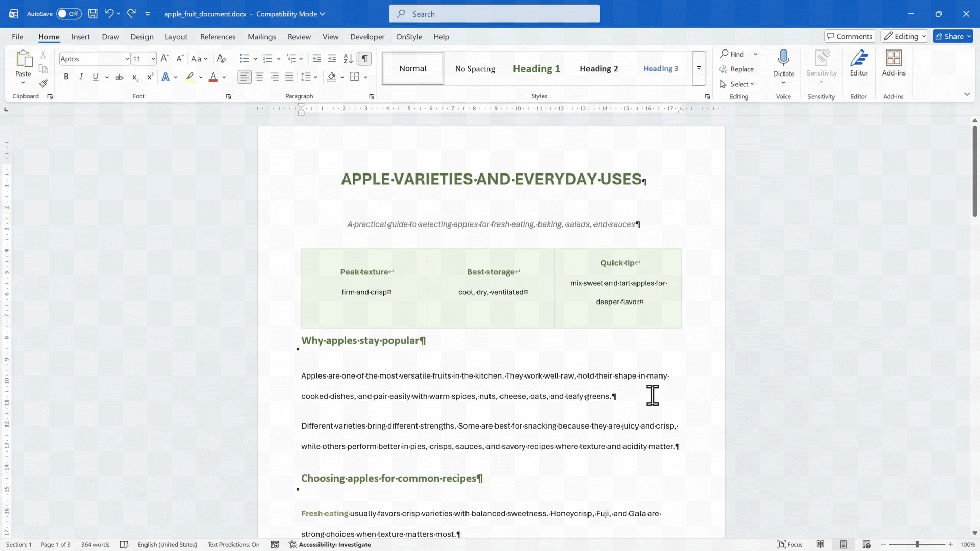Apply superscript formatting

click(150, 77)
